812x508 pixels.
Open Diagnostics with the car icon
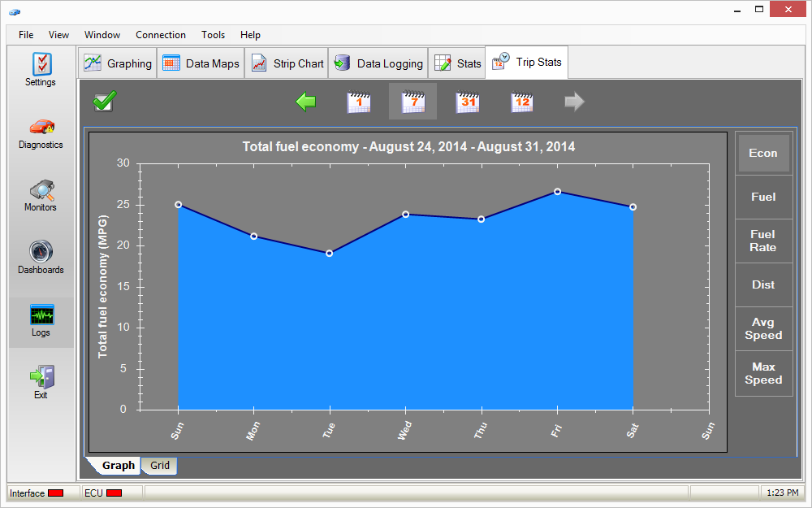pos(41,128)
